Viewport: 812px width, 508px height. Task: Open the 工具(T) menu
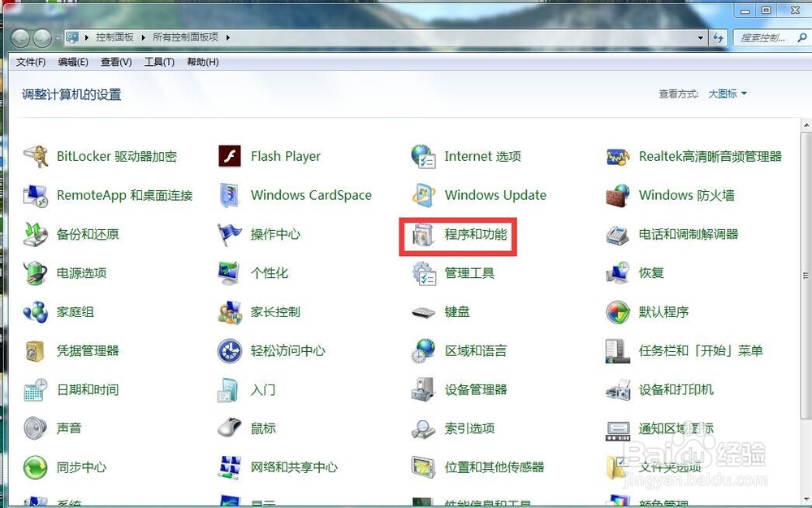tap(159, 62)
